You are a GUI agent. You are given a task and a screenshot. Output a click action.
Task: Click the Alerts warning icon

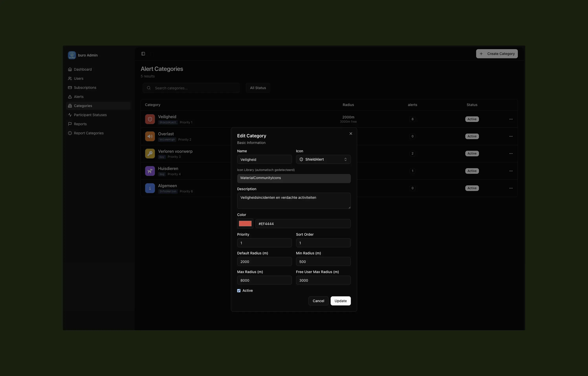pyautogui.click(x=70, y=96)
